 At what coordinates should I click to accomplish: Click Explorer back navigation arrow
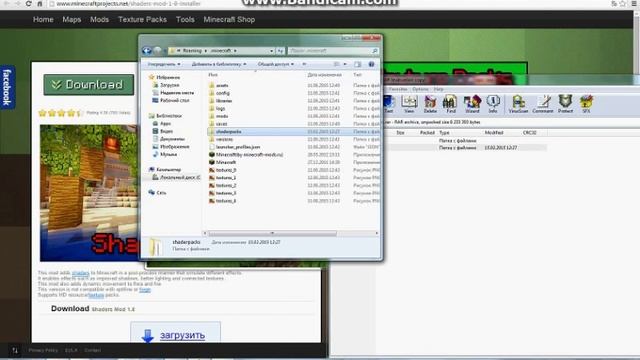click(147, 51)
